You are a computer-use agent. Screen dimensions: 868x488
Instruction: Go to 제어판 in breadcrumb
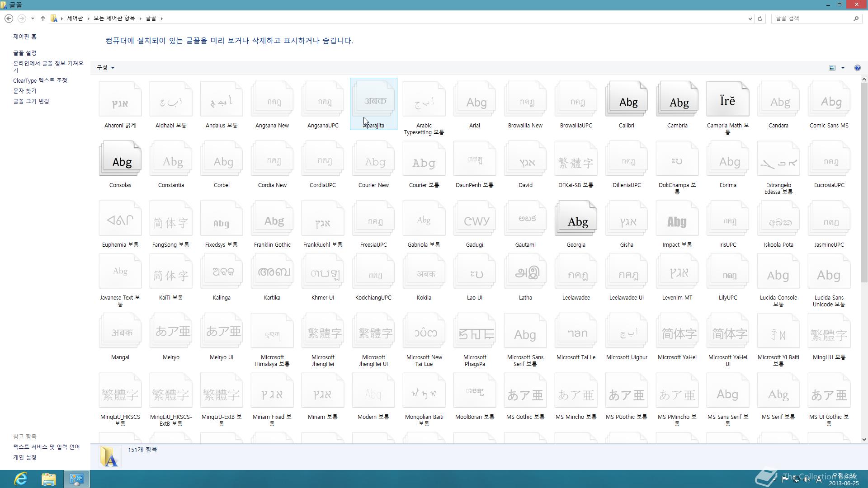pyautogui.click(x=75, y=18)
